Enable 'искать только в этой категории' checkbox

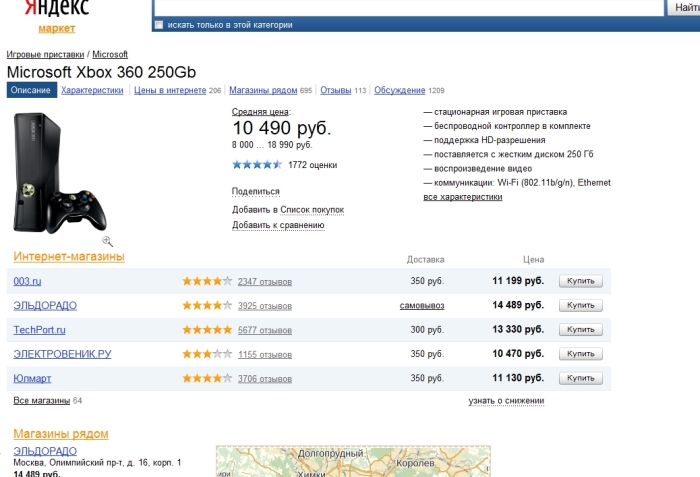pos(158,25)
